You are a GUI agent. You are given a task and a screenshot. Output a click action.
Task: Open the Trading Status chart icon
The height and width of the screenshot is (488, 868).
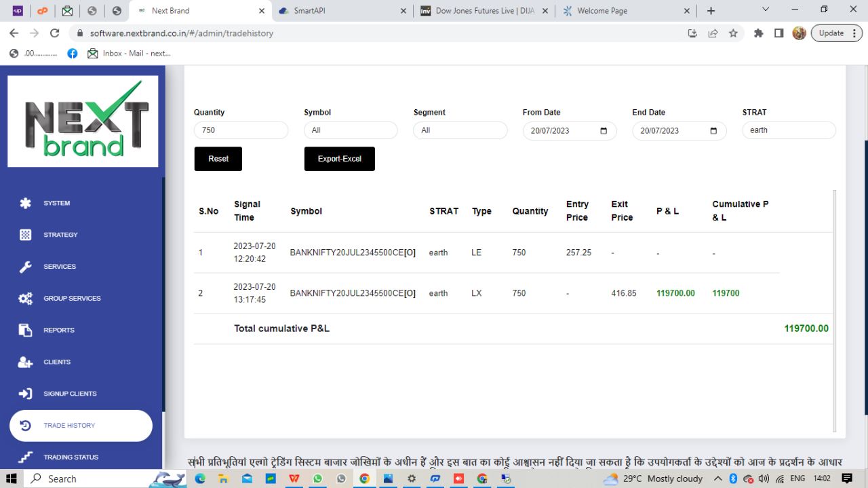(x=26, y=457)
